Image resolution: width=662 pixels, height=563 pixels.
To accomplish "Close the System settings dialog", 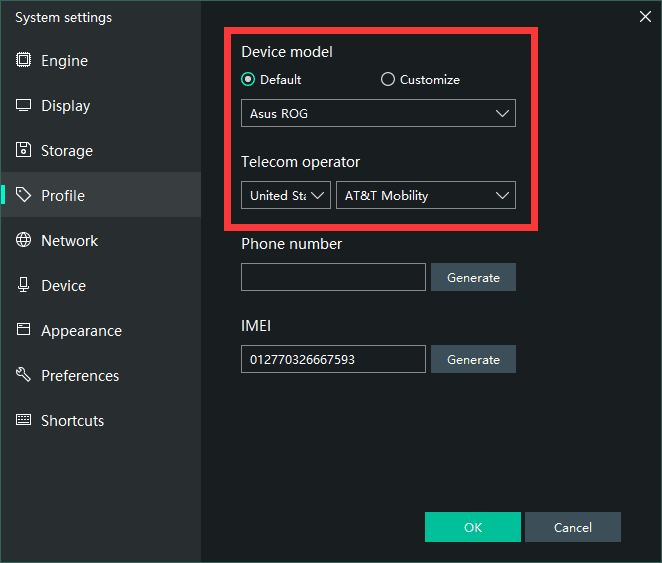I will point(644,16).
